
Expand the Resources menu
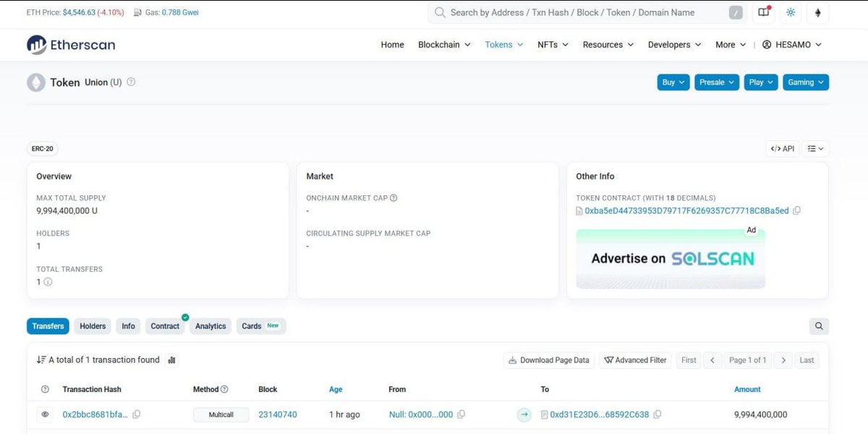[608, 45]
